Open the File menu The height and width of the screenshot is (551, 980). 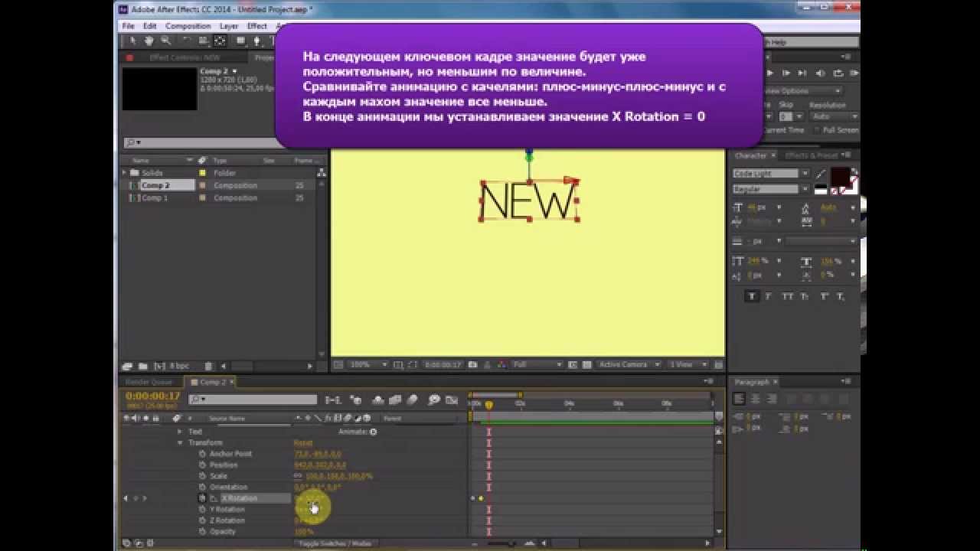point(128,26)
